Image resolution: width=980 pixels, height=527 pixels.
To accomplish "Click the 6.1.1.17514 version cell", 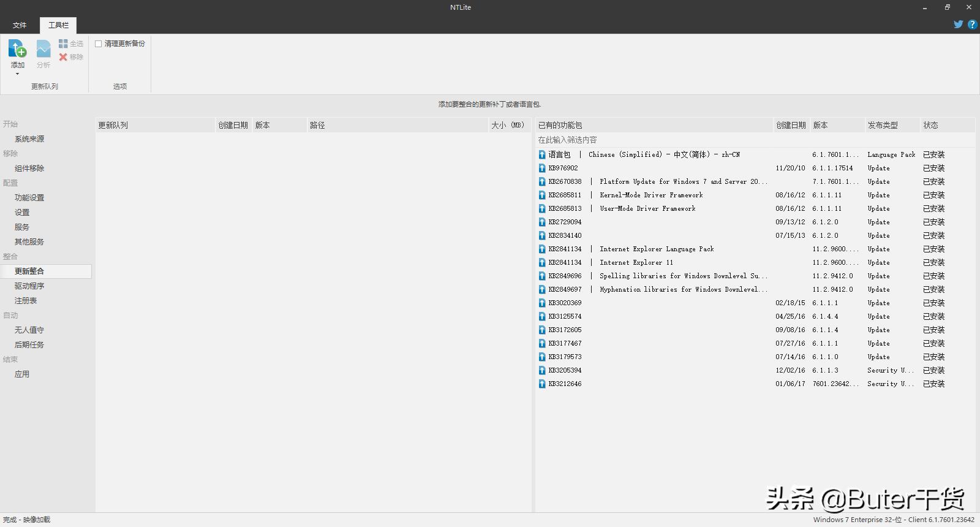I will pos(832,168).
